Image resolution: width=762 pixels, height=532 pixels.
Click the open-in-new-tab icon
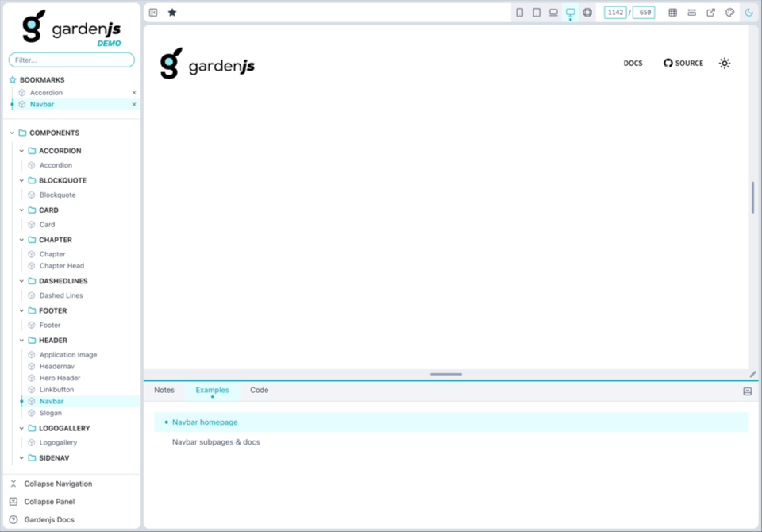pyautogui.click(x=710, y=12)
